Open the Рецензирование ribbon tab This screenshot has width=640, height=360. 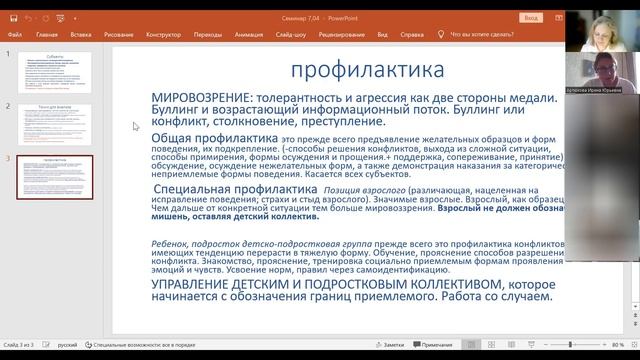tap(342, 35)
